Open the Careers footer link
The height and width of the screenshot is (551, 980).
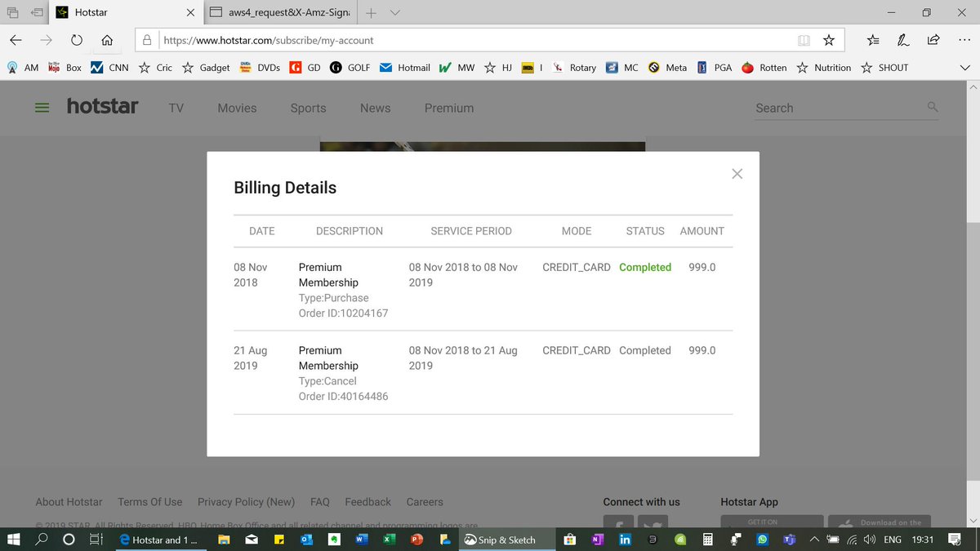[425, 502]
